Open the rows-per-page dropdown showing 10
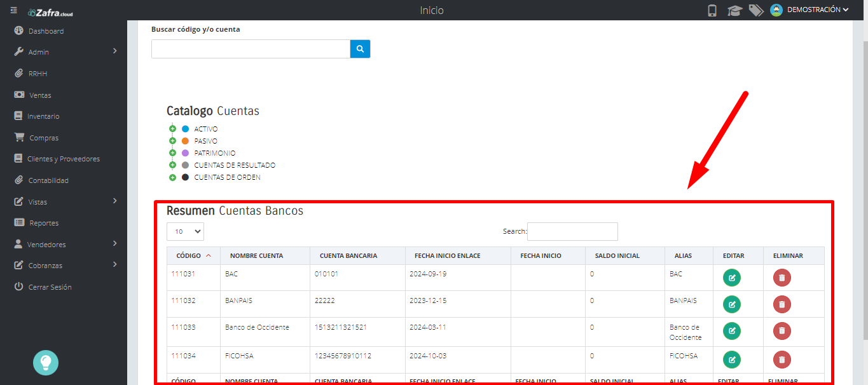This screenshot has width=868, height=385. click(x=185, y=231)
